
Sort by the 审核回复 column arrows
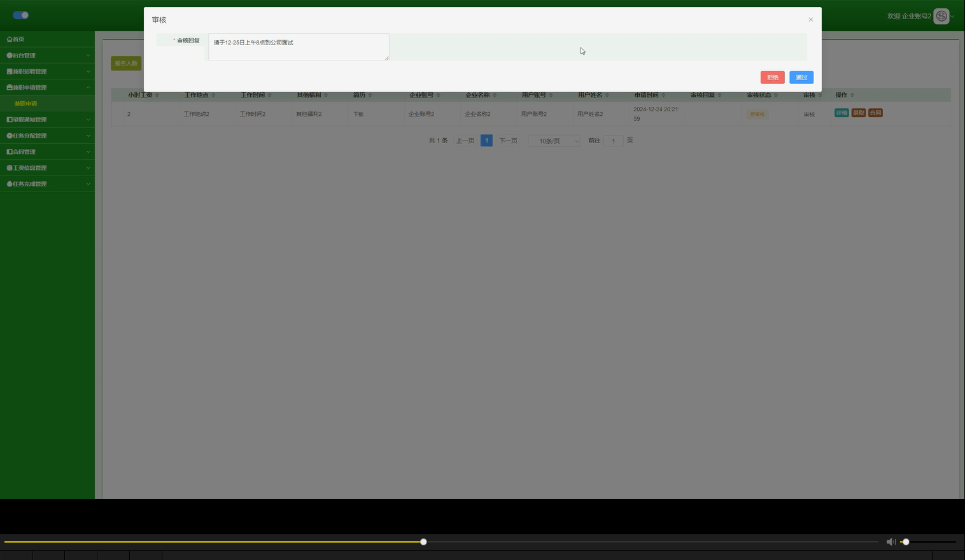pos(719,95)
